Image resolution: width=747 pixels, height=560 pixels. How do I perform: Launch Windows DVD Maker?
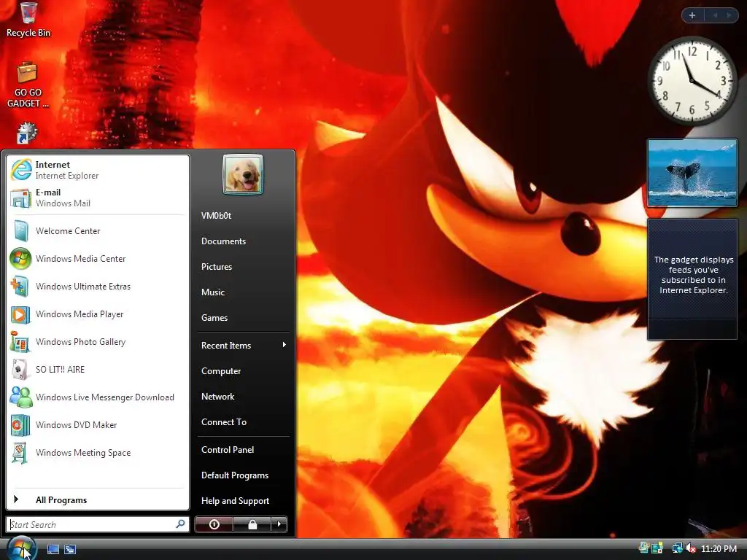tap(98, 425)
